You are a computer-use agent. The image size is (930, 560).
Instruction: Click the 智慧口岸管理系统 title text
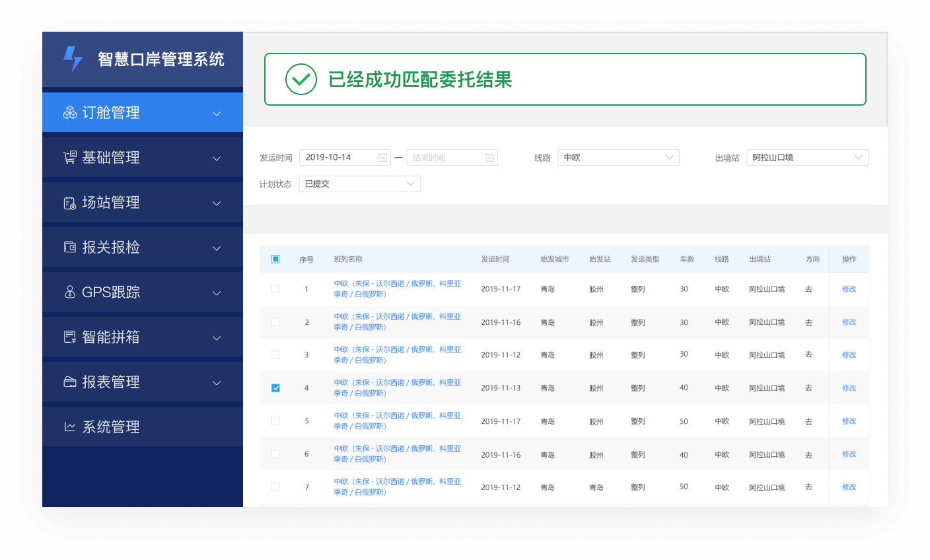pyautogui.click(x=161, y=59)
